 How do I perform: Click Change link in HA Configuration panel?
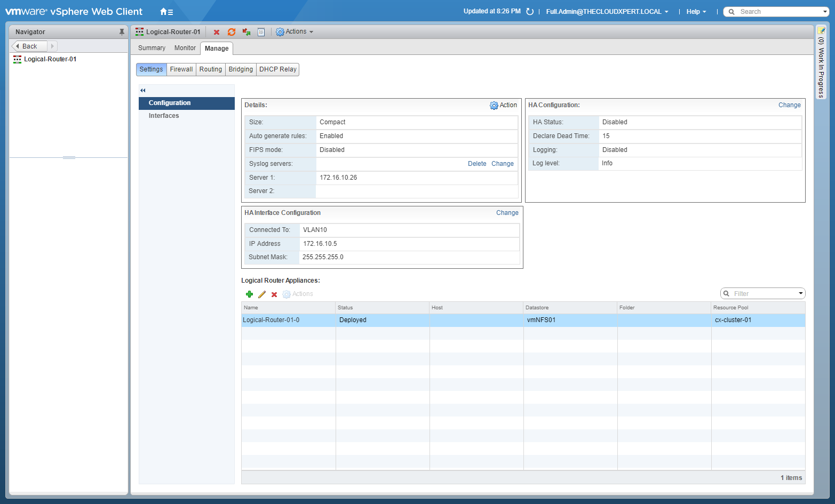[789, 105]
